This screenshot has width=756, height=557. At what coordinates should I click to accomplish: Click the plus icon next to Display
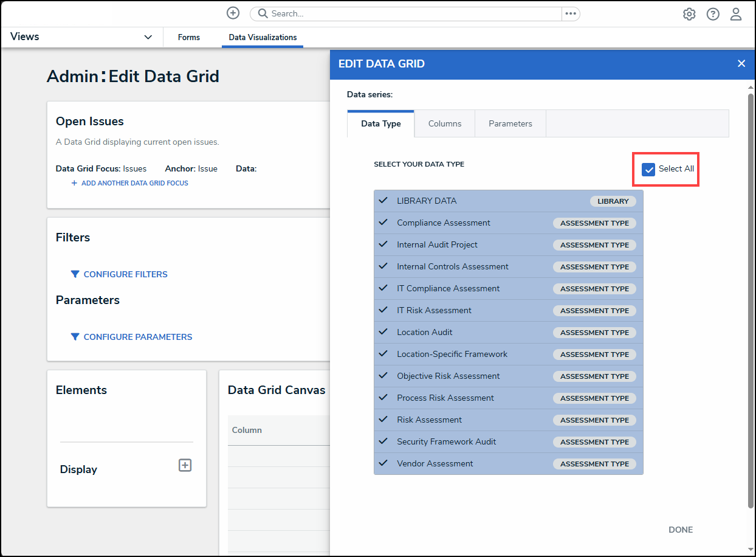pos(185,465)
